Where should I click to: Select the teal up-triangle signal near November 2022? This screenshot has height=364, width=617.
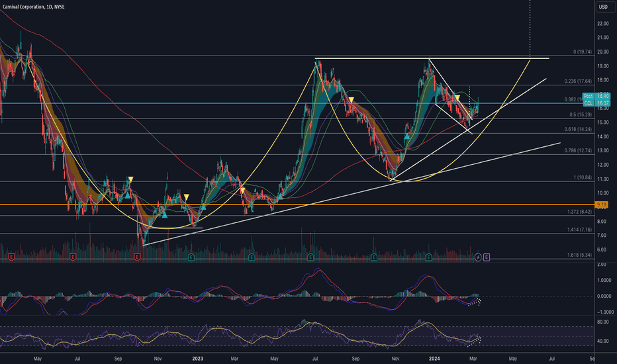tap(164, 215)
